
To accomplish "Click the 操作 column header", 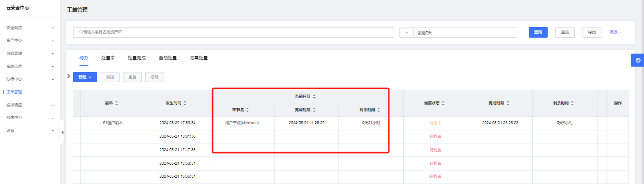I will pos(617,103).
